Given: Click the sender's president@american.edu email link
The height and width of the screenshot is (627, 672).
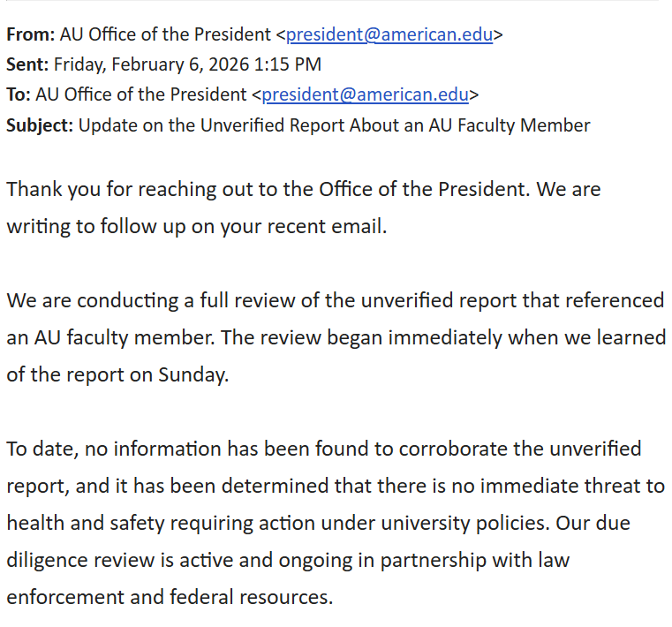Looking at the screenshot, I should coord(389,34).
